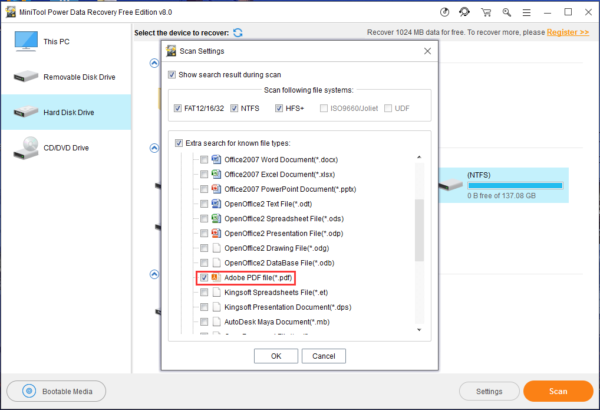
Task: Click the OpenOffice2 Drawing File(*.odg) label
Action: pos(277,248)
